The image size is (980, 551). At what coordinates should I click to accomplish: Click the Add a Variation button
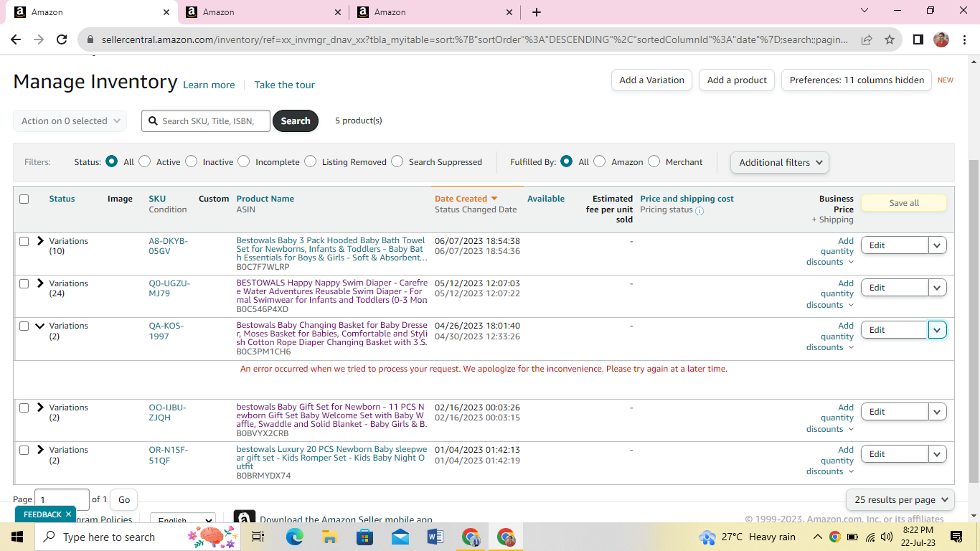tap(652, 80)
